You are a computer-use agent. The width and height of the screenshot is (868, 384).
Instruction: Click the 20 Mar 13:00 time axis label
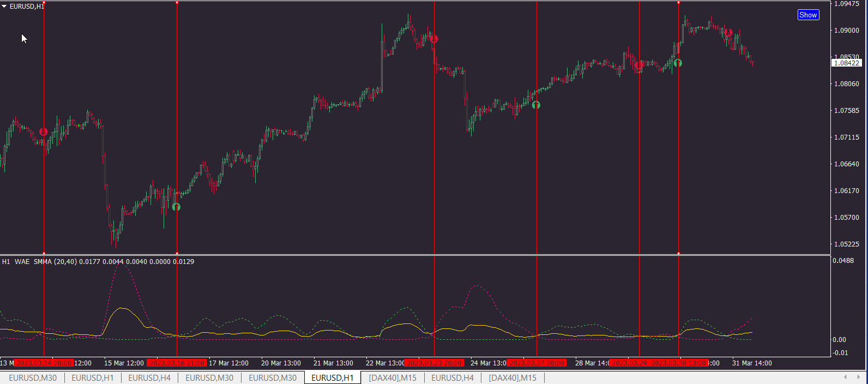pyautogui.click(x=281, y=363)
